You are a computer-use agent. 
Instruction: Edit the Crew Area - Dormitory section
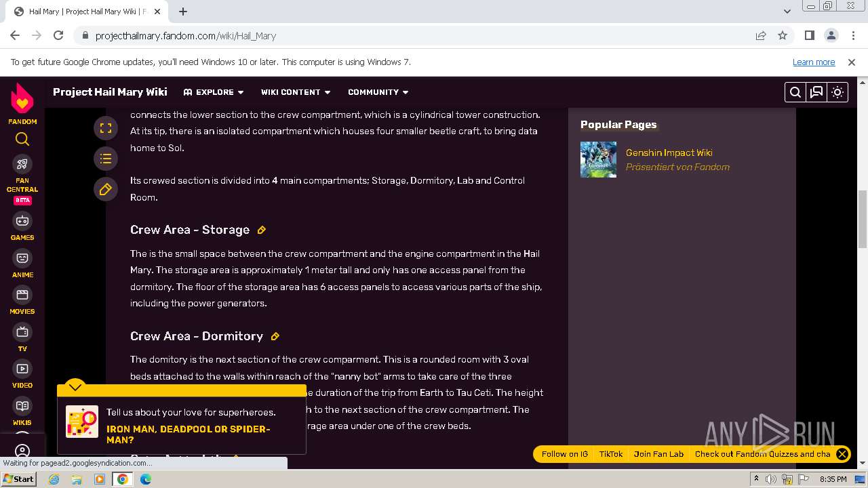[275, 336]
